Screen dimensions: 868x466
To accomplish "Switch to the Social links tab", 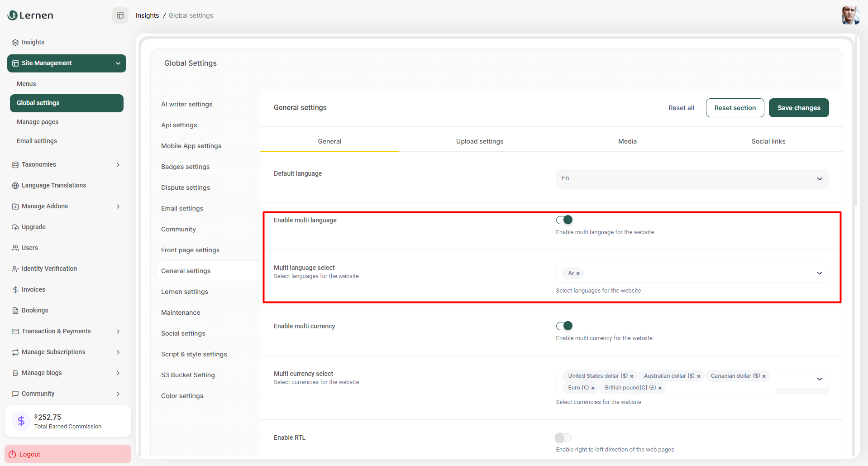I will click(x=768, y=141).
